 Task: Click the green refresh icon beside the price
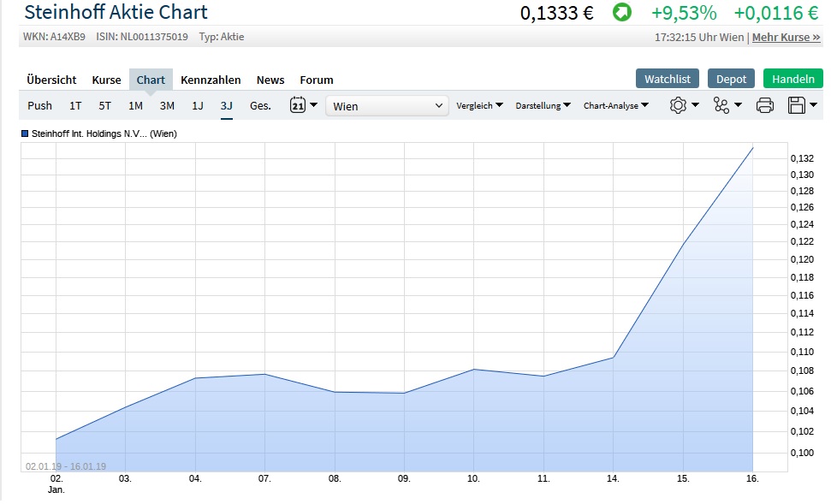coord(620,13)
